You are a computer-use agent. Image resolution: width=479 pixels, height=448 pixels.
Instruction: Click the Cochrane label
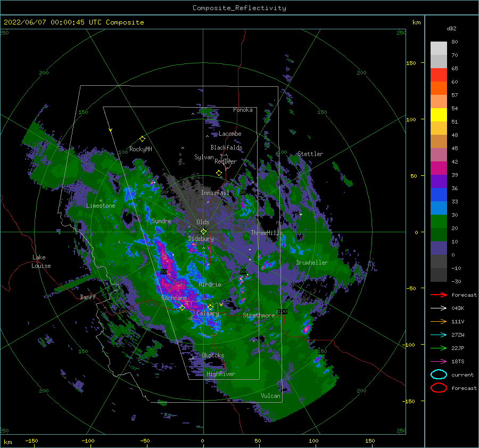174,298
